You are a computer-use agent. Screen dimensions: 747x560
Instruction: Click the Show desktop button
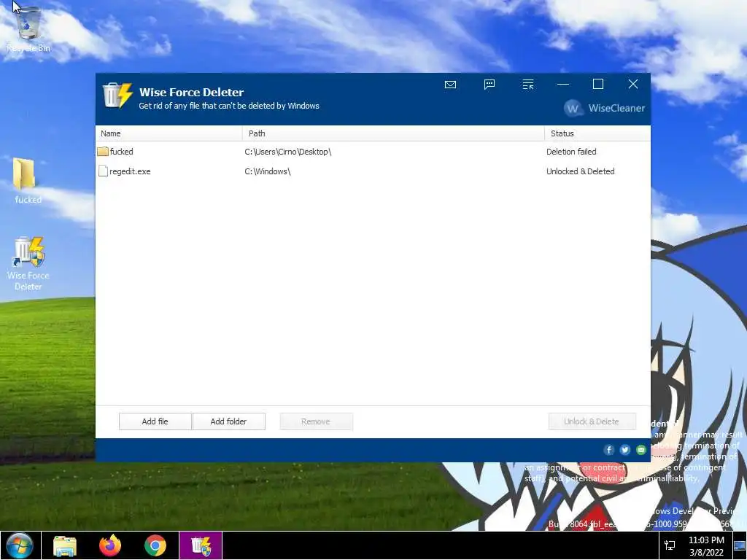(x=740, y=545)
